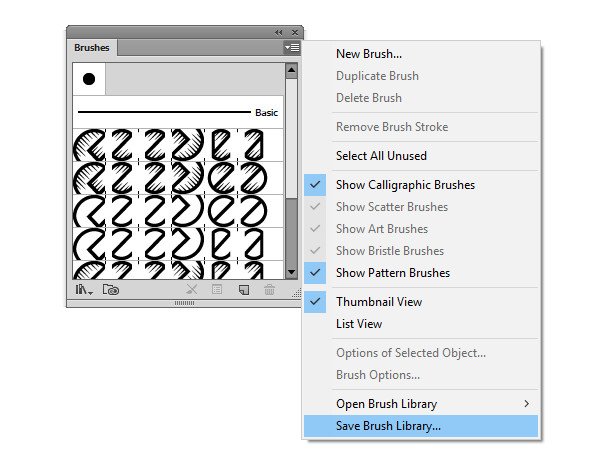Screen dimensions: 600x455
Task: Open the Brush Libraries Menu icon
Action: 82,290
